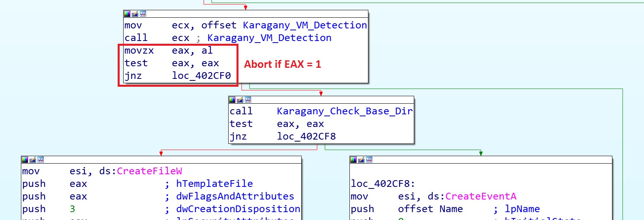Click pencil edit icon on CreateFileW node
The height and width of the screenshot is (220, 644).
click(33, 160)
